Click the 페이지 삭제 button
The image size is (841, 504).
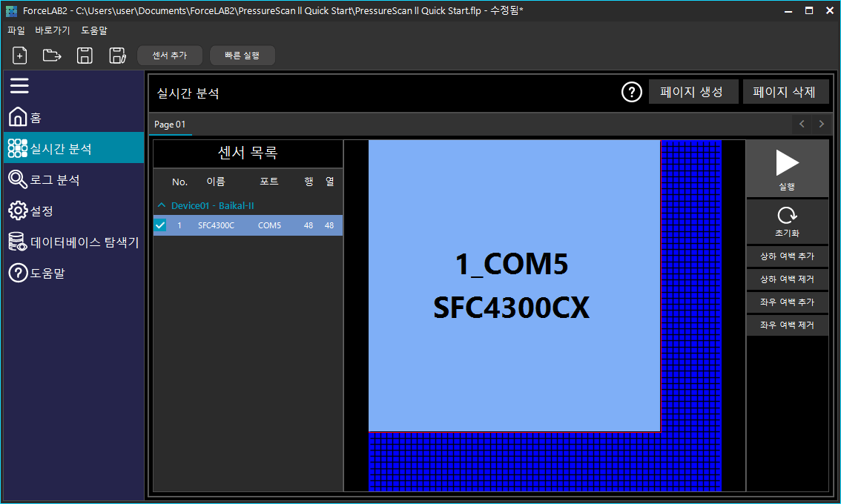[785, 92]
